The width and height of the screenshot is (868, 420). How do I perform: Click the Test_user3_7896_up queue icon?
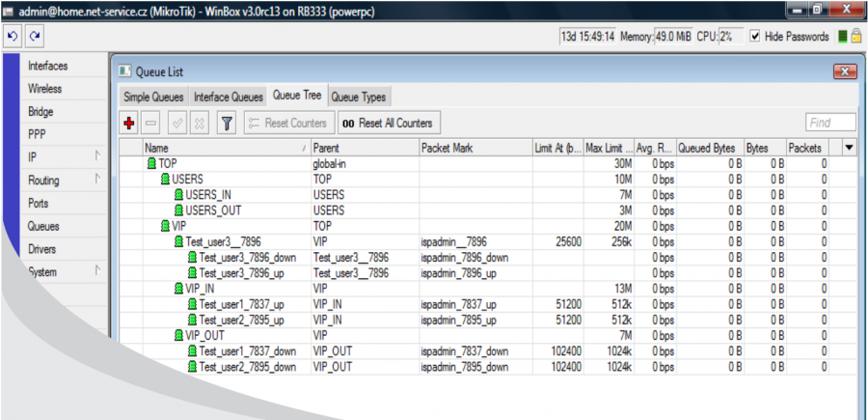coord(192,272)
